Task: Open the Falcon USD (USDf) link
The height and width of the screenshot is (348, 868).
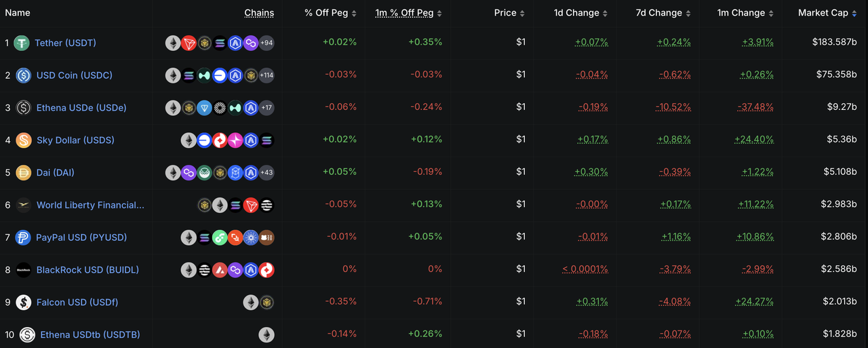Action: [x=77, y=302]
